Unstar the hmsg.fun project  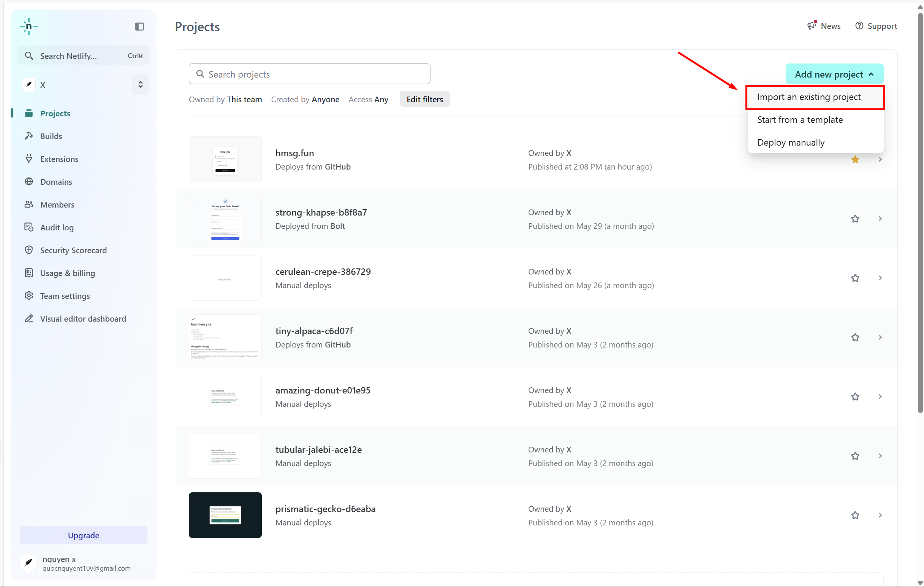[855, 159]
